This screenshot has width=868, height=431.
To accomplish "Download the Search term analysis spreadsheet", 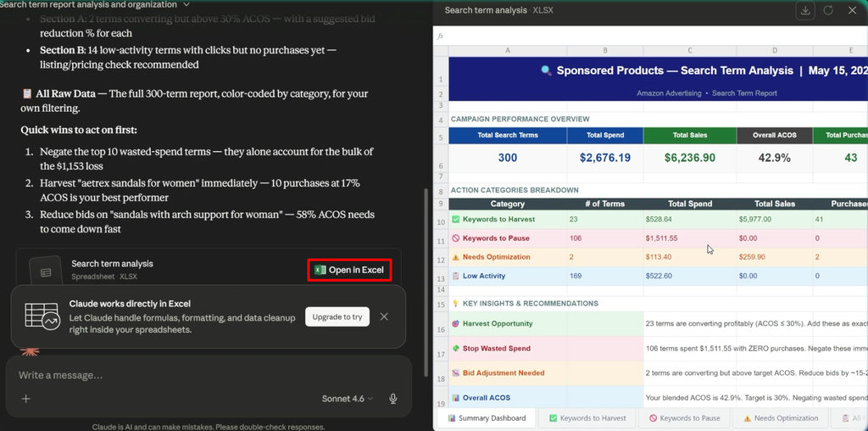I will [x=804, y=10].
